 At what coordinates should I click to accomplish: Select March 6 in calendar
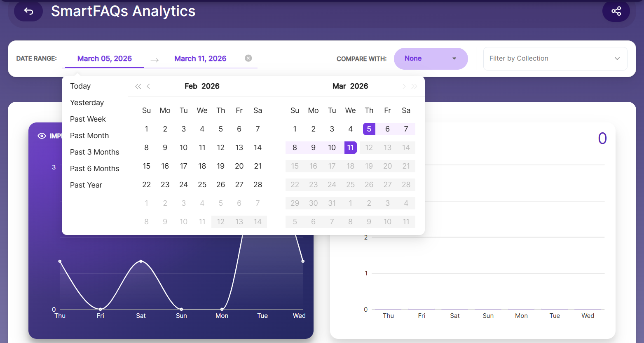387,129
